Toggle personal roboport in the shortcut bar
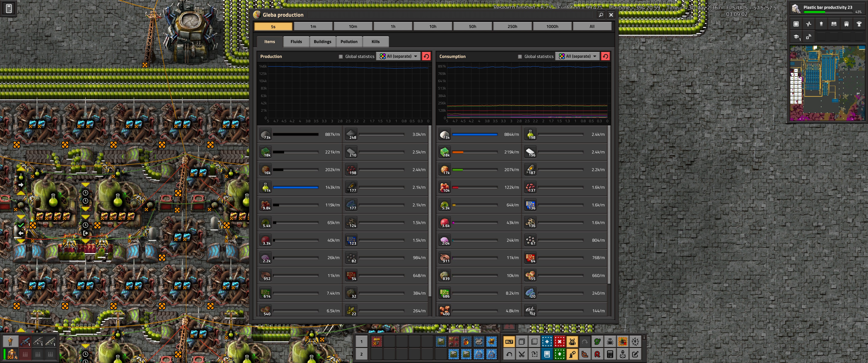The width and height of the screenshot is (868, 363). 572,342
